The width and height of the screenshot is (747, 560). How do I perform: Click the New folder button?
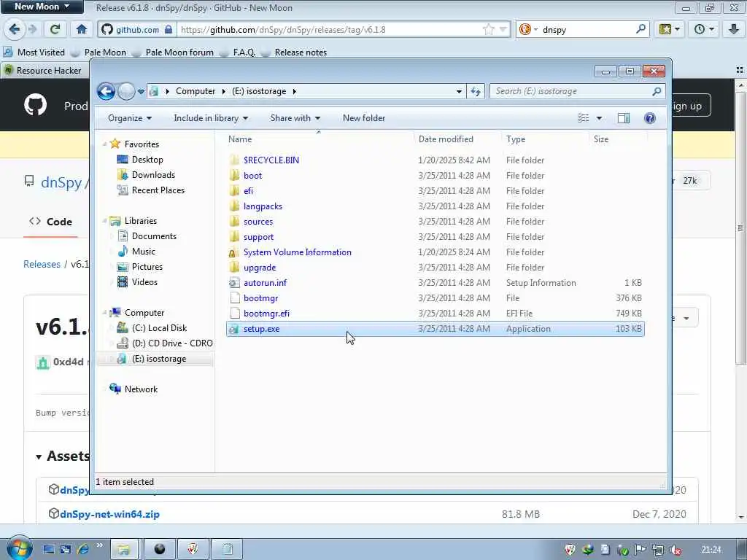[364, 118]
